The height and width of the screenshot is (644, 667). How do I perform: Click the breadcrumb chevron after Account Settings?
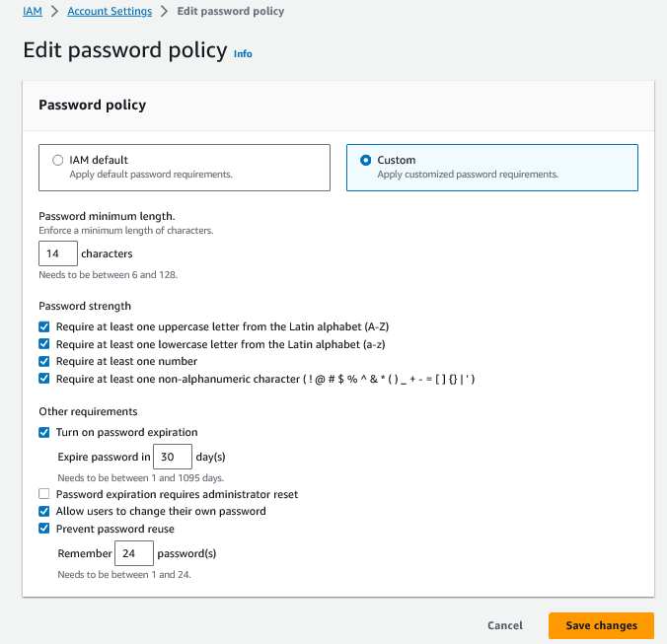pos(165,12)
